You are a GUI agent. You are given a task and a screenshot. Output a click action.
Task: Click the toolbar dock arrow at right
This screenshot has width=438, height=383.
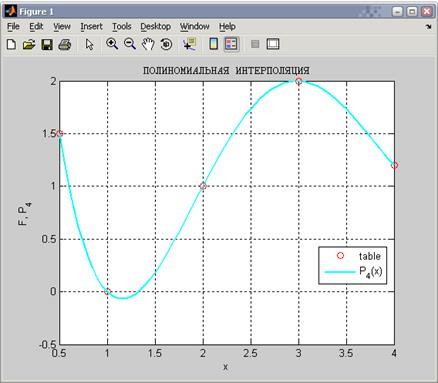[428, 27]
